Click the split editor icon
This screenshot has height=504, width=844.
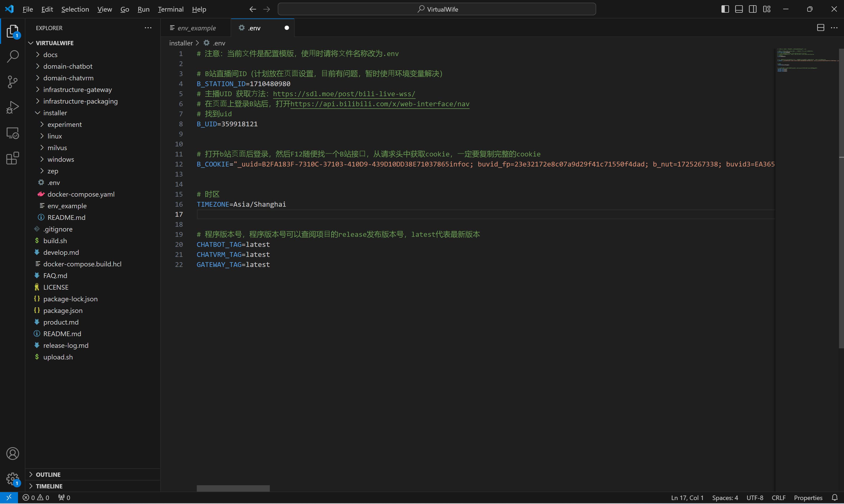click(820, 28)
